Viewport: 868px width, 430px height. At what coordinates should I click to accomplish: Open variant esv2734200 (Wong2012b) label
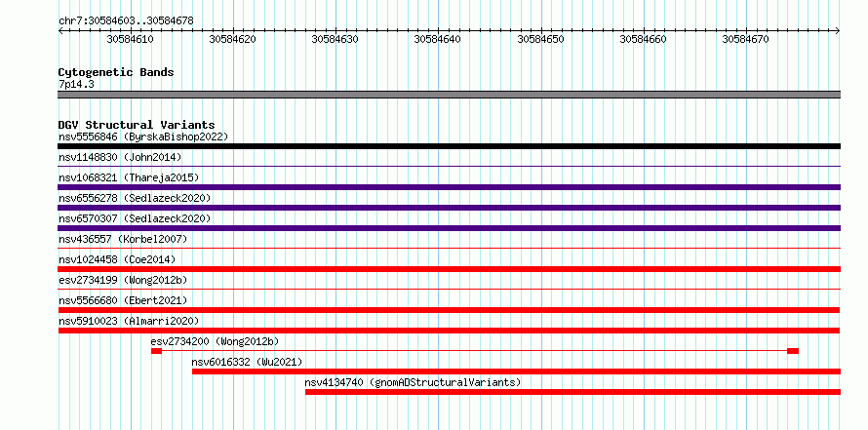click(216, 341)
